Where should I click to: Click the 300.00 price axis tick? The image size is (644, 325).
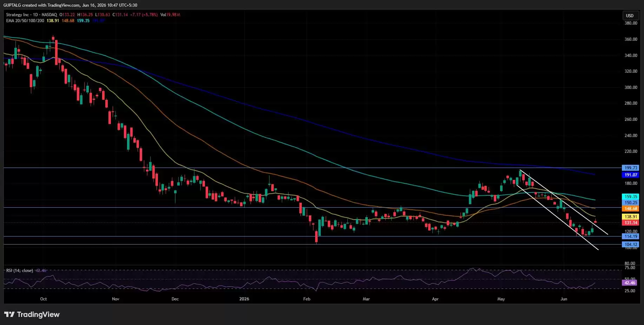coord(631,87)
